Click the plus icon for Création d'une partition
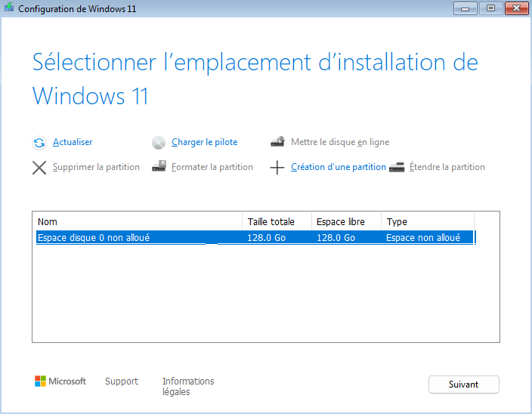 (277, 168)
